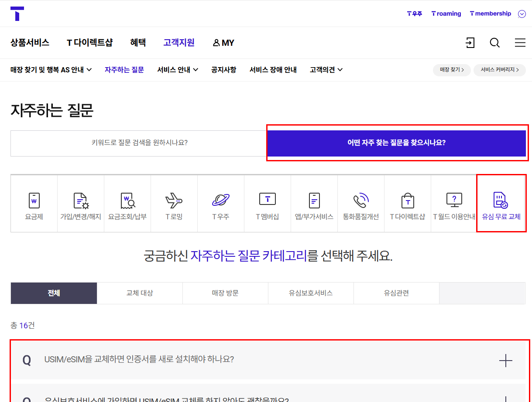Select the 앱/부가서비스 category icon
Screen dimensions: 532x402
point(314,200)
